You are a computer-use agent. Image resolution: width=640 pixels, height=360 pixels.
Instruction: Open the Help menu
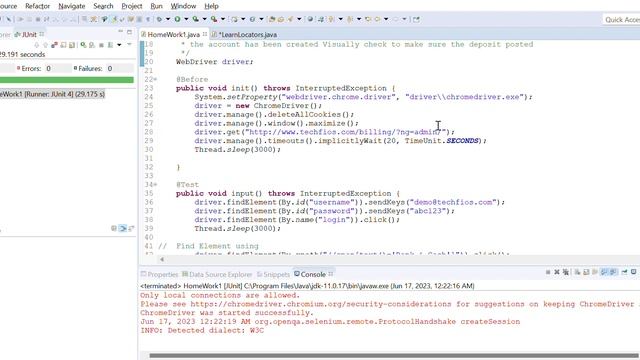click(x=211, y=6)
